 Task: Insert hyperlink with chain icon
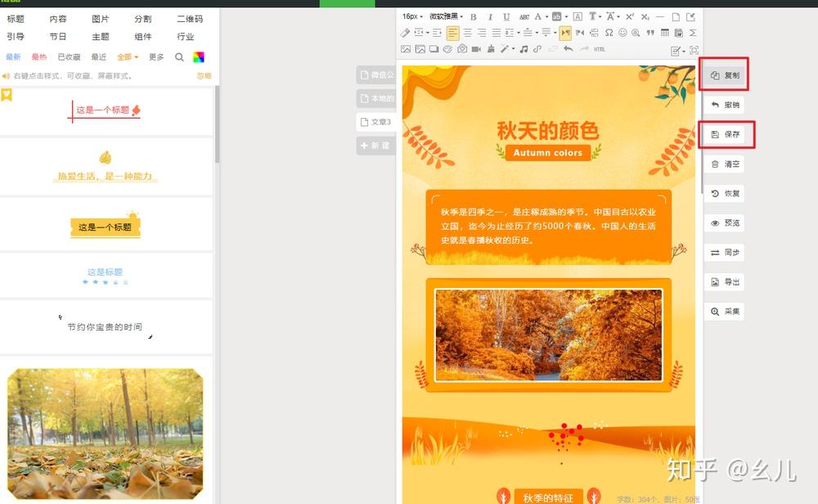[537, 49]
